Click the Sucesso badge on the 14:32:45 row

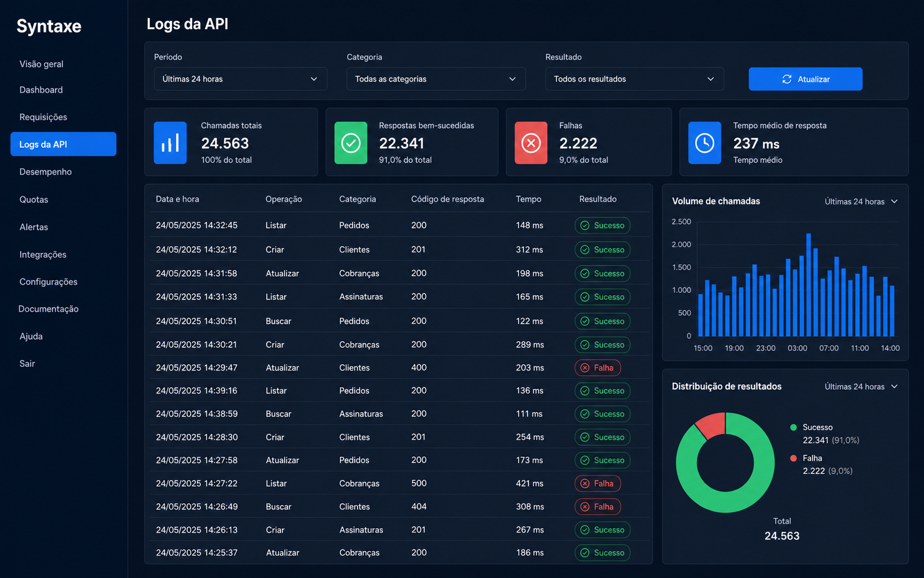click(x=602, y=225)
